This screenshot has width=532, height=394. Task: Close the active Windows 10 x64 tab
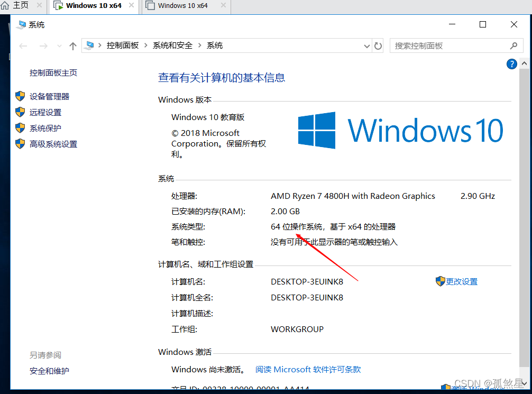[x=131, y=5]
